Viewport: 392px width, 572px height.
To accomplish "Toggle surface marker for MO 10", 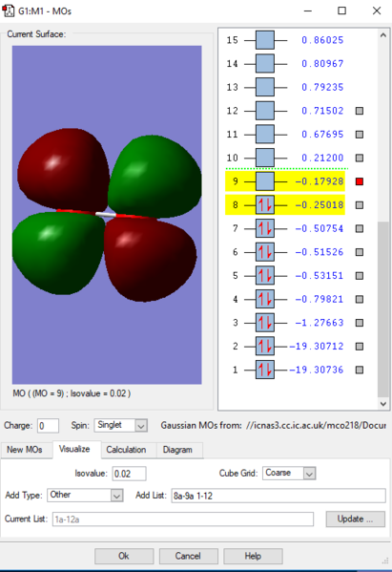I will pyautogui.click(x=360, y=158).
